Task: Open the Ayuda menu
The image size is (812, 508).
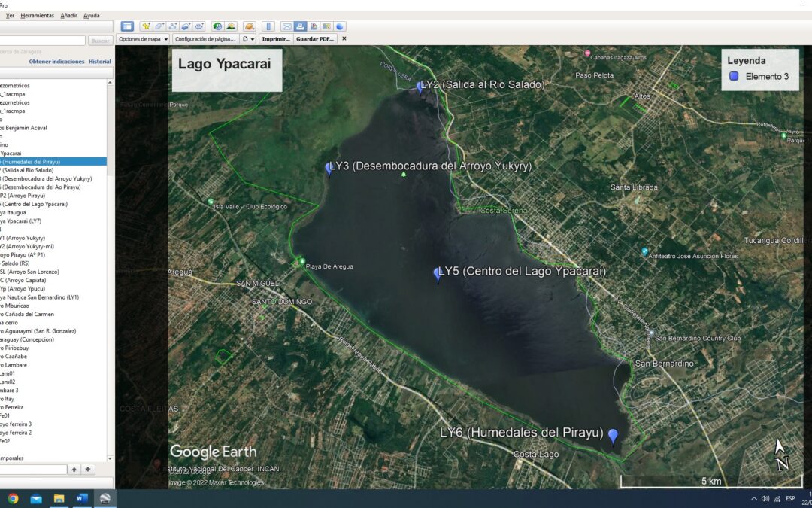Action: (x=92, y=16)
